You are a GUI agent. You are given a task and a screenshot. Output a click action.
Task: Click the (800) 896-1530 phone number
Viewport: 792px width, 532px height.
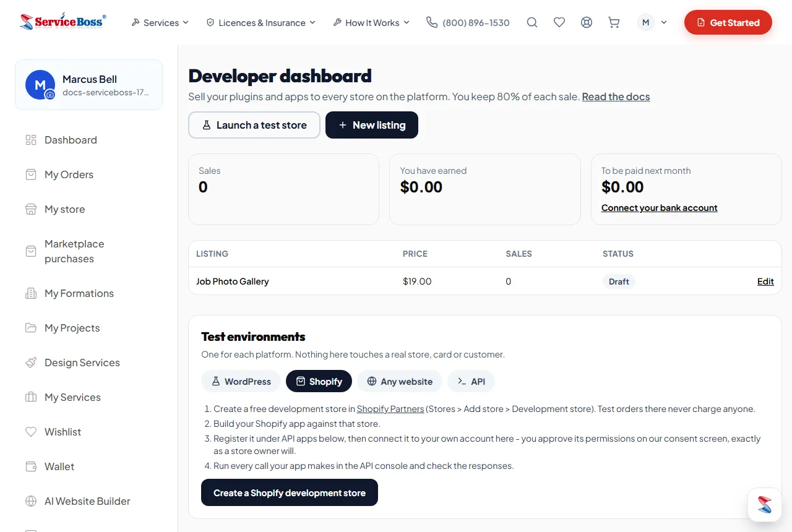coord(476,22)
